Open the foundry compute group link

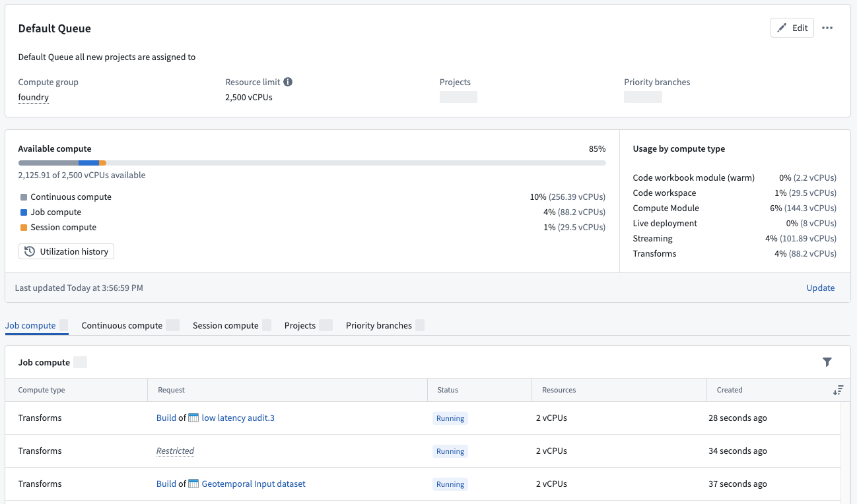pos(34,97)
